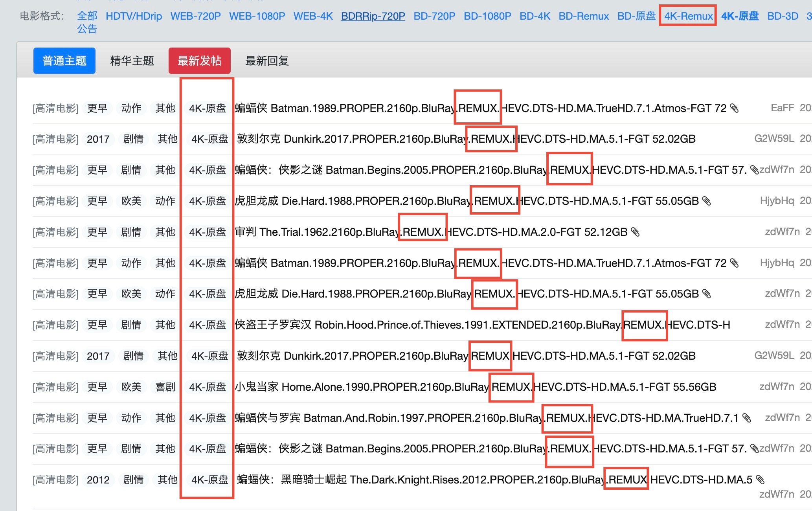Filter by WEB-4K format
812x511 pixels.
(x=313, y=16)
